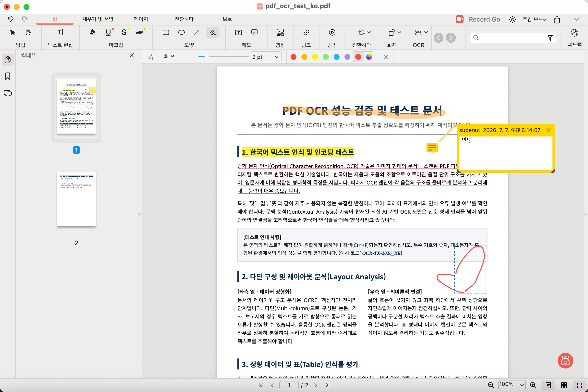588x392 pixels.
Task: Show the comments sidebar panel
Action: click(8, 93)
